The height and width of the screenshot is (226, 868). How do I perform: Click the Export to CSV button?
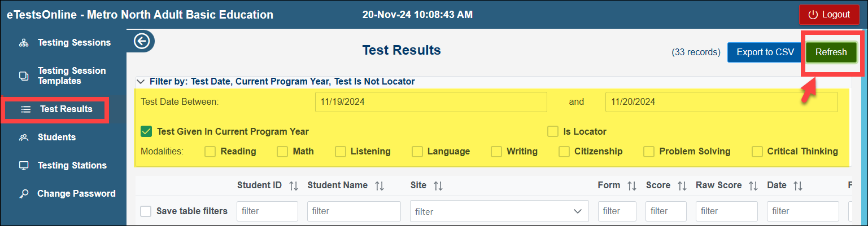click(x=765, y=52)
